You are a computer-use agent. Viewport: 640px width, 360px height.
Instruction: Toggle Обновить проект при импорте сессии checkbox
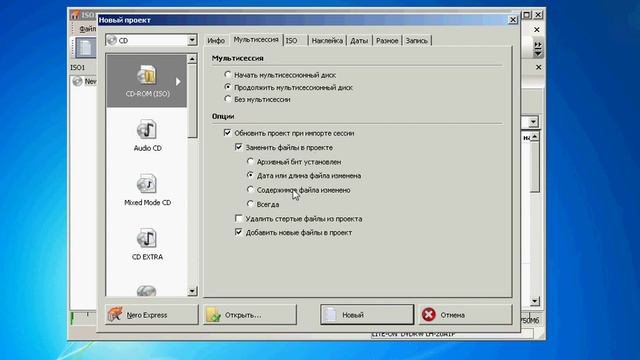tap(227, 133)
